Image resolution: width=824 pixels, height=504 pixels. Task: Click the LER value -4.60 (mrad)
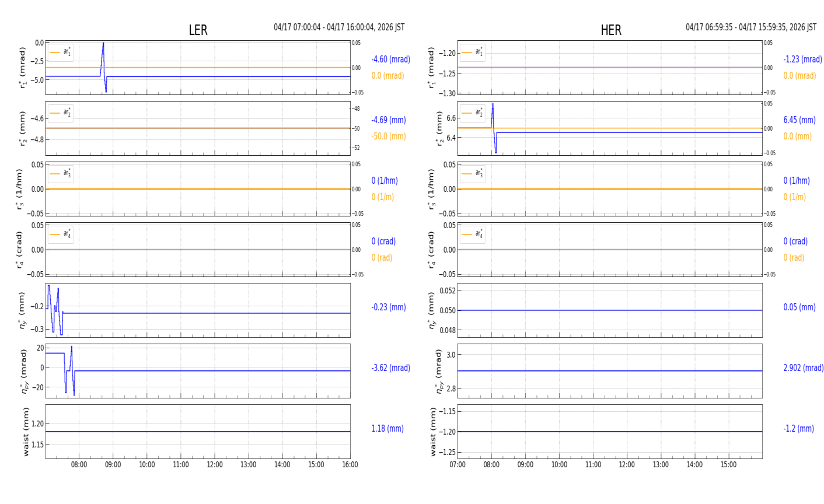[391, 60]
